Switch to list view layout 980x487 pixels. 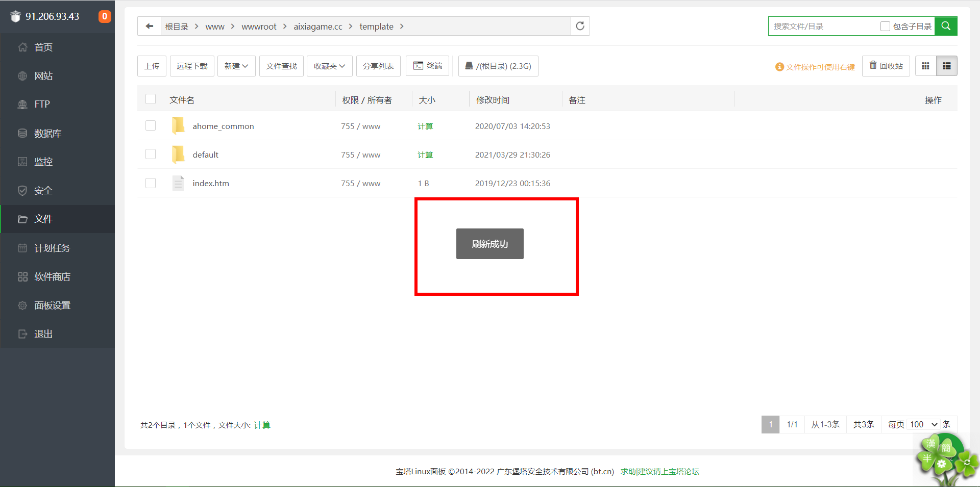947,66
